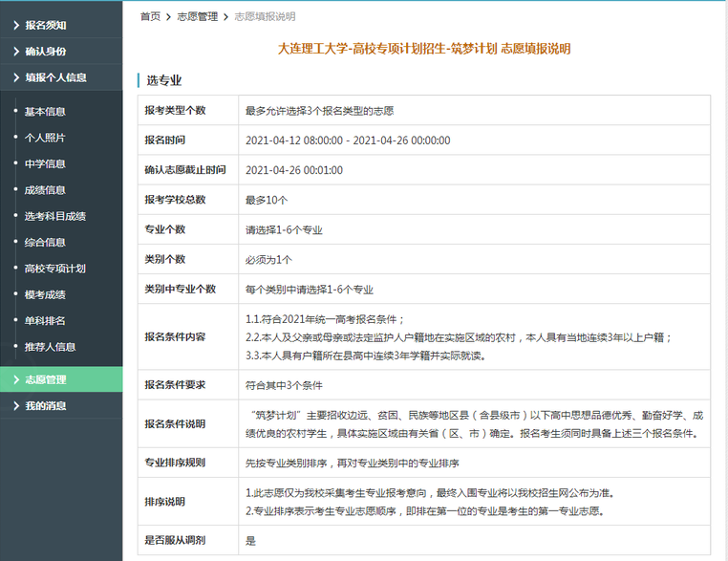Click the deadline value 2021-04-26 00:01:00
Screen dimensions: 728x561
pyautogui.click(x=294, y=170)
